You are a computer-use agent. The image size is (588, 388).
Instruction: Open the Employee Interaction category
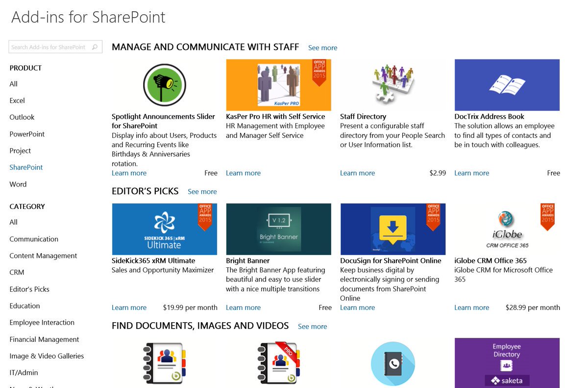click(42, 322)
